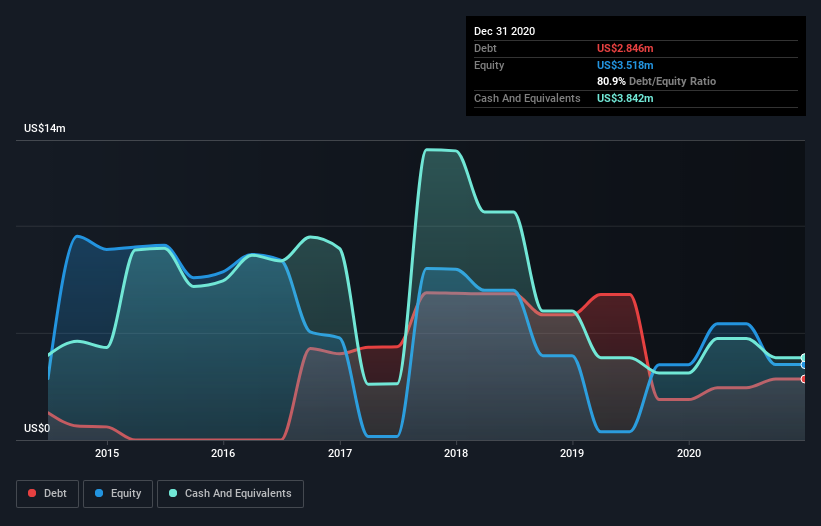Click the Dec 31 2020 tooltip date
Screen dimensions: 821x526
(504, 31)
